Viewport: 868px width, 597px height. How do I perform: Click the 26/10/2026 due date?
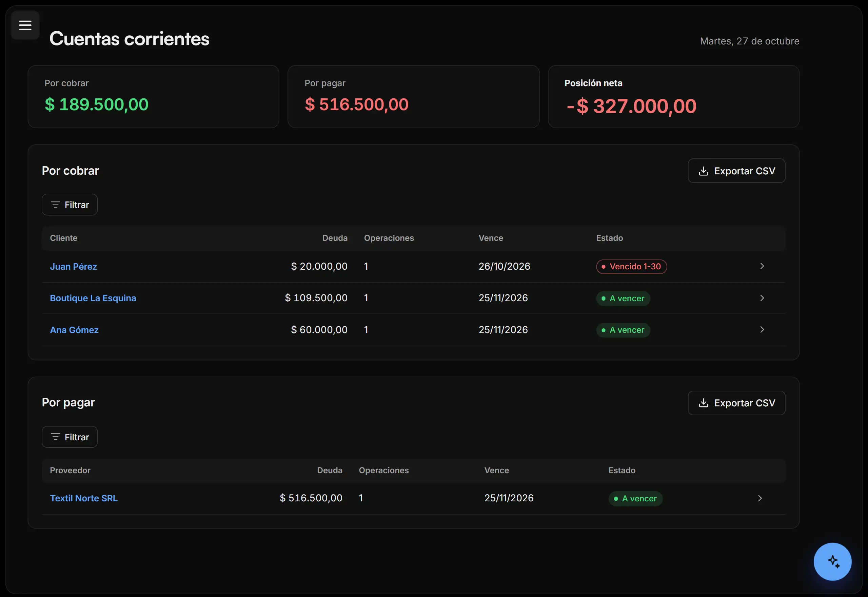pos(504,266)
